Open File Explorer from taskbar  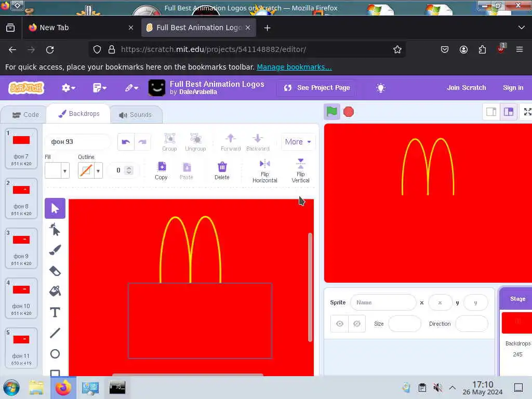point(36,388)
